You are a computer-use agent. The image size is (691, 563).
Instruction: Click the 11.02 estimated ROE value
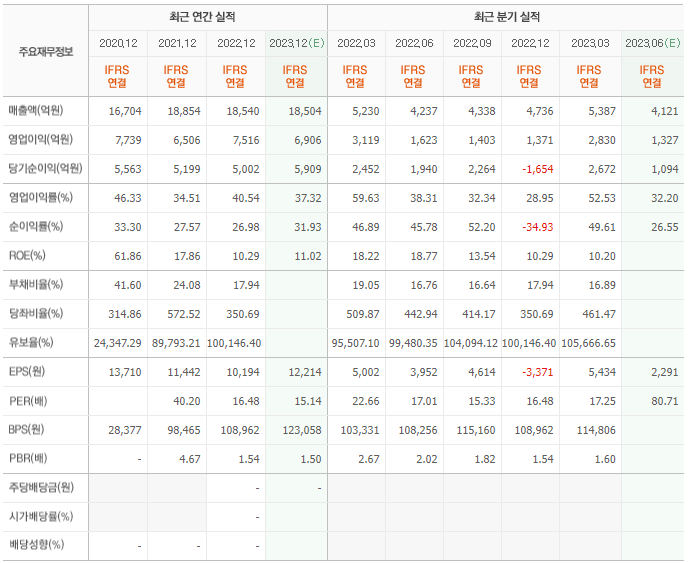point(308,256)
